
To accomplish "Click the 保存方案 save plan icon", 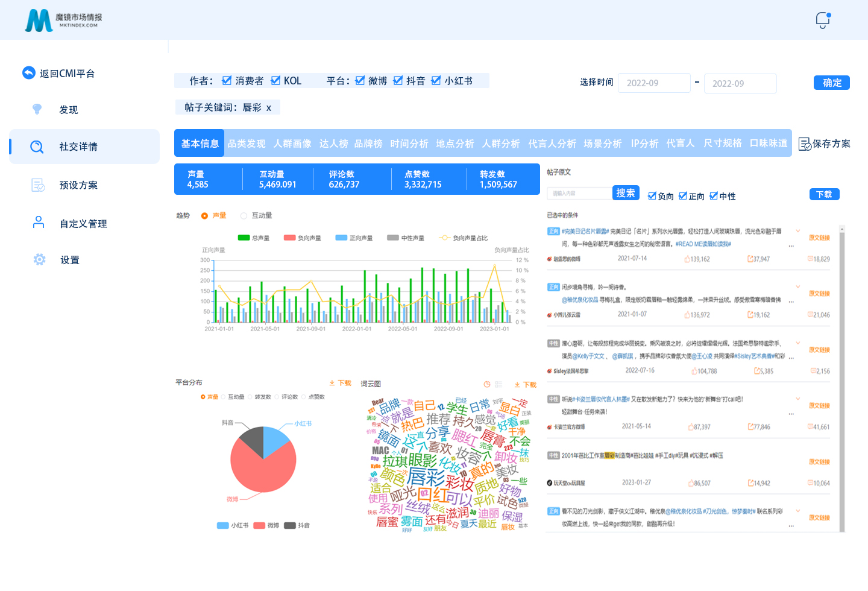I will point(804,144).
